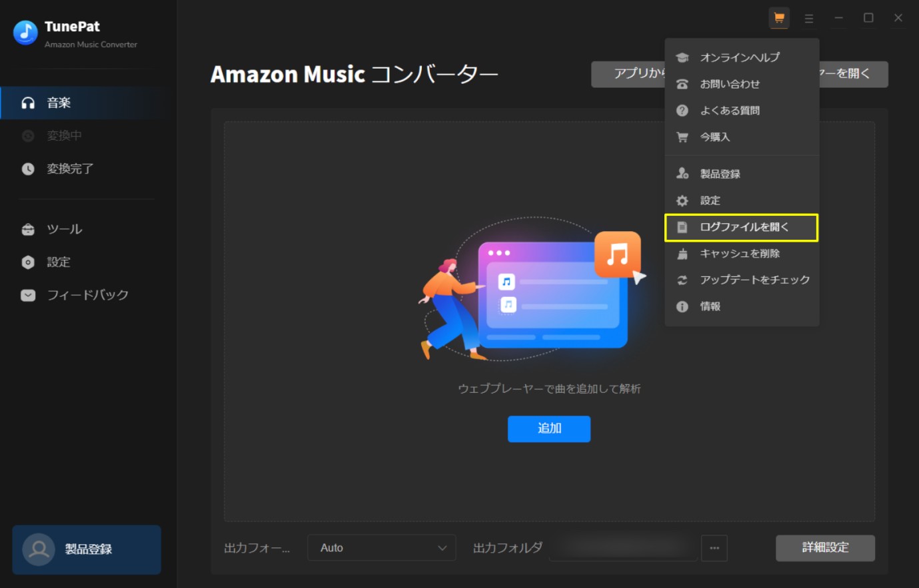Select アップデートをチェック menu entry
Viewport: 919px width, 588px height.
pyautogui.click(x=742, y=280)
